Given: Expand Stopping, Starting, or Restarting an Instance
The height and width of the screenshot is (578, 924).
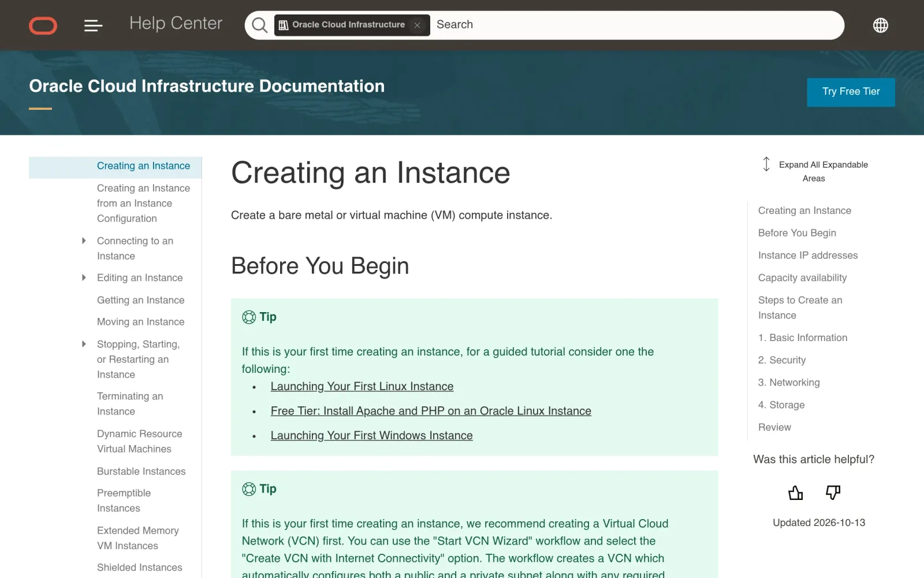Looking at the screenshot, I should pos(84,344).
